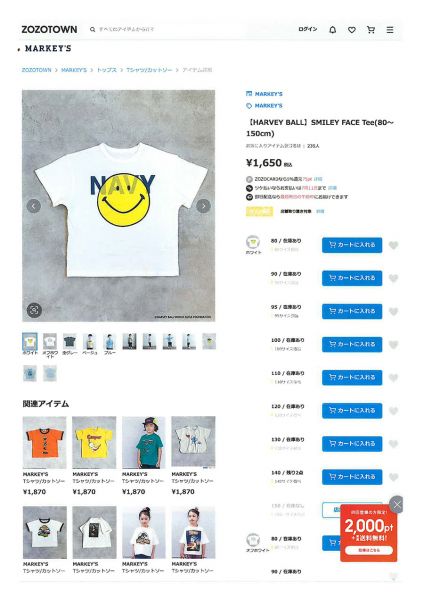The height and width of the screenshot is (600, 424).
Task: Click the MARKEY'S breadcrumb link
Action: click(x=74, y=70)
